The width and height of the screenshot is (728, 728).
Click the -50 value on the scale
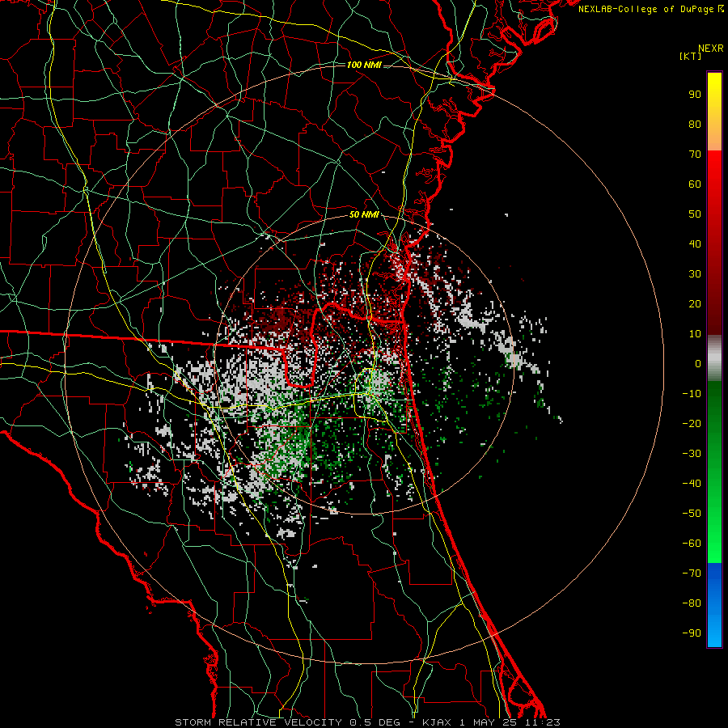pos(692,513)
